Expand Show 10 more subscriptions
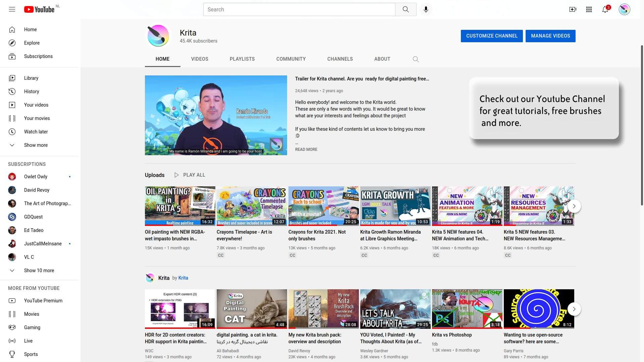 tap(39, 270)
